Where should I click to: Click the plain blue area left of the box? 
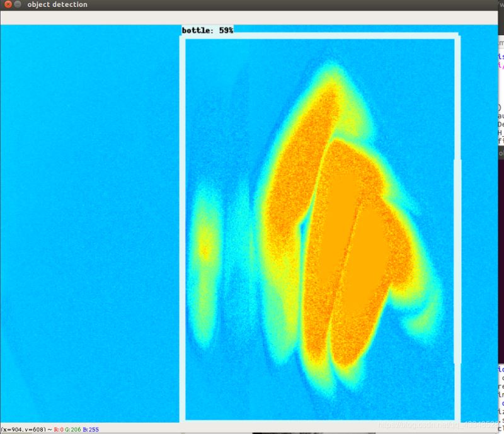point(88,220)
